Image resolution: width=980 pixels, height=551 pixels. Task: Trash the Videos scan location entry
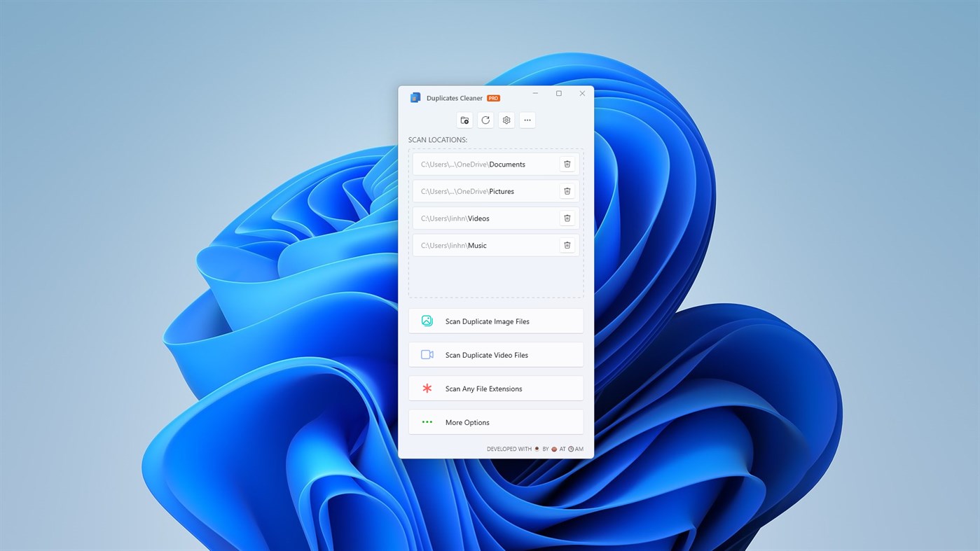567,218
